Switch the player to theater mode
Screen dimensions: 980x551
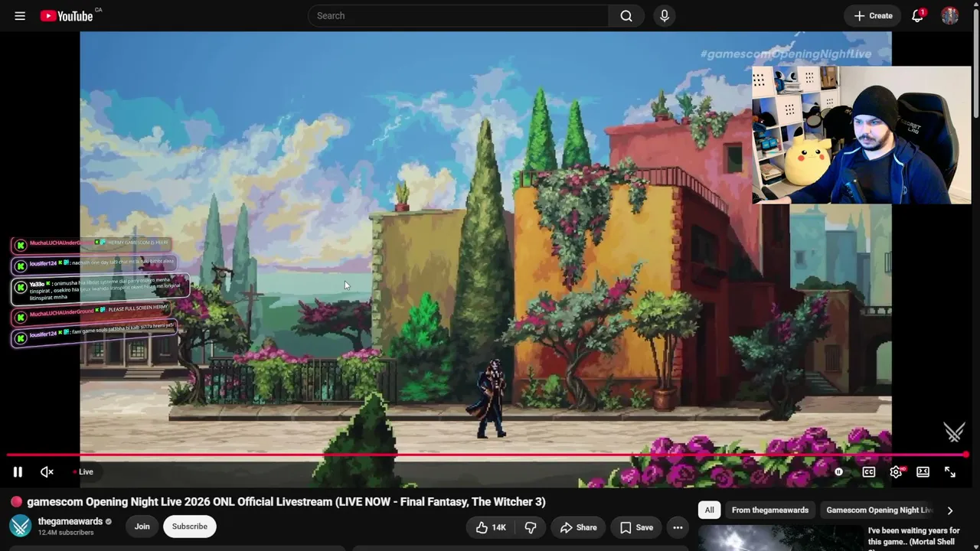point(923,472)
